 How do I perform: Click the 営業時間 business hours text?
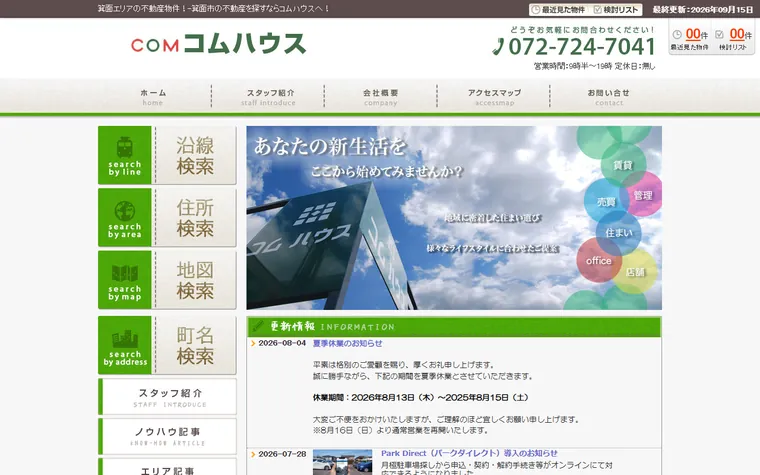(x=594, y=66)
